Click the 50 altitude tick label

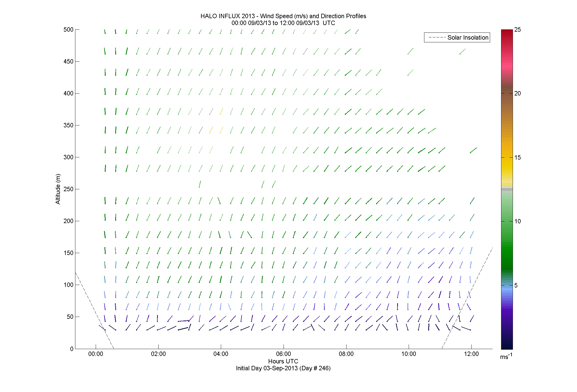[70, 317]
